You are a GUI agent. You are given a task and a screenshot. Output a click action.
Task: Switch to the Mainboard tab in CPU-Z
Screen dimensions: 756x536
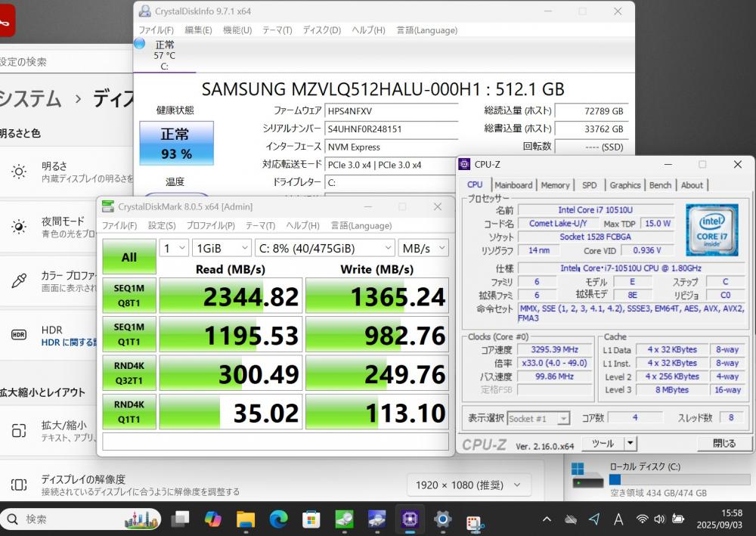(x=513, y=185)
